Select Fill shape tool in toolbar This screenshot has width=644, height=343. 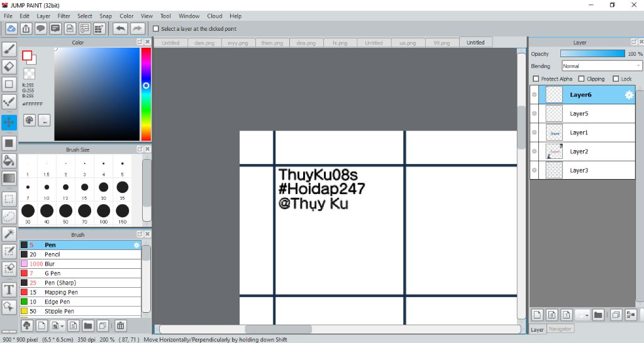click(9, 143)
